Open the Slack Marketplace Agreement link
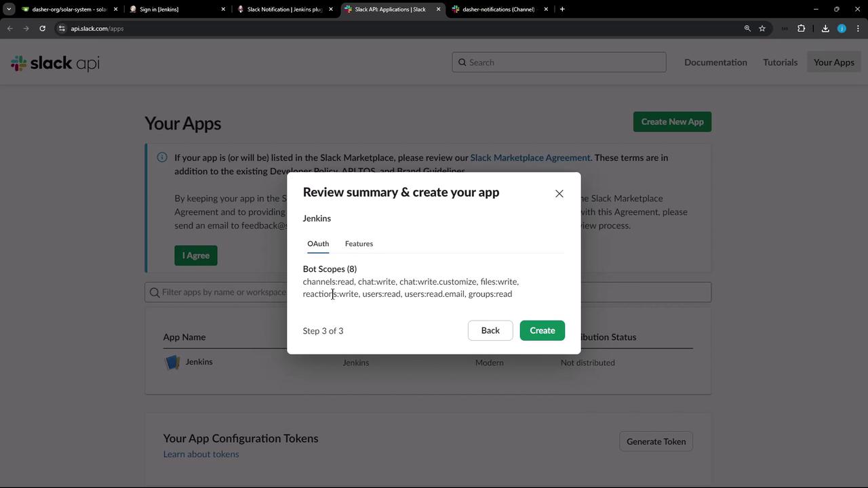 [530, 158]
